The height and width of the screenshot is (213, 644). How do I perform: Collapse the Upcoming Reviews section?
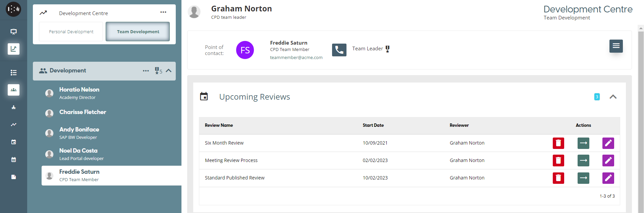[x=613, y=97]
